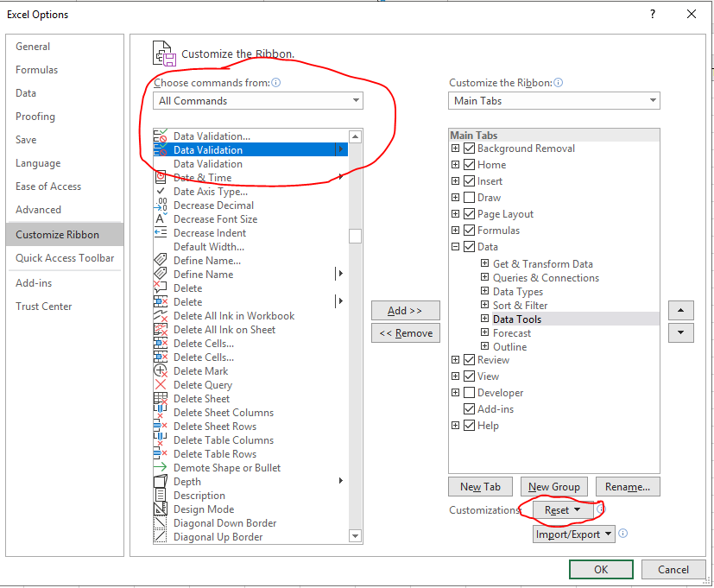Viewport: 714px width, 588px height.
Task: Expand the Get & Transform Data group
Action: tap(485, 263)
